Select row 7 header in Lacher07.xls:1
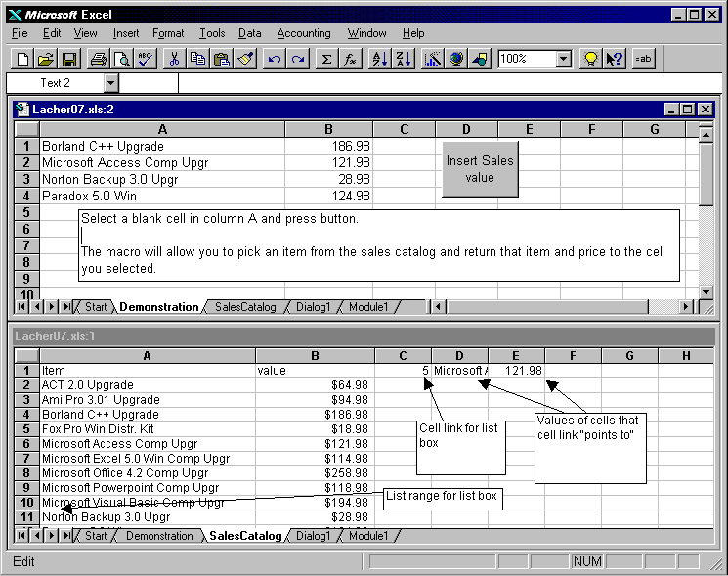The height and width of the screenshot is (576, 728). point(26,459)
